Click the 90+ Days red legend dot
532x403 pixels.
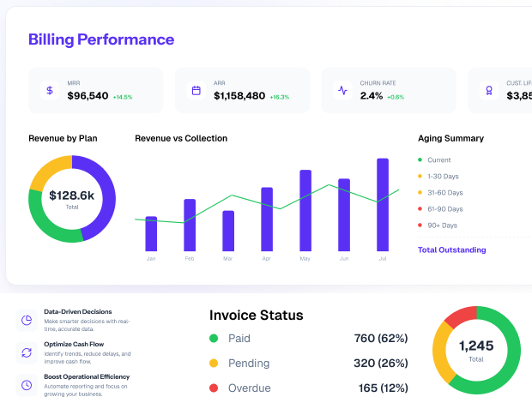point(420,225)
